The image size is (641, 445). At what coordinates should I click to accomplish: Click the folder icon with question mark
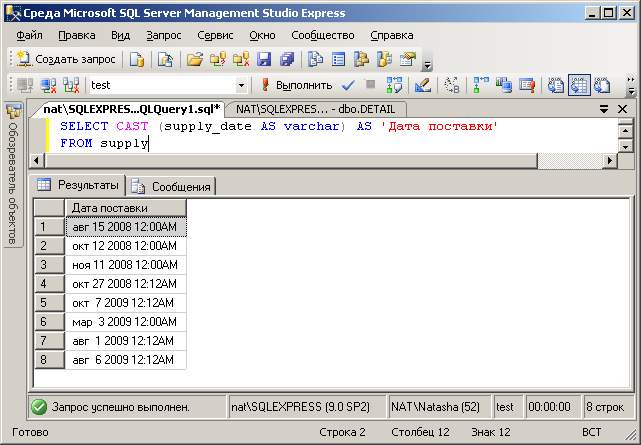[x=218, y=60]
